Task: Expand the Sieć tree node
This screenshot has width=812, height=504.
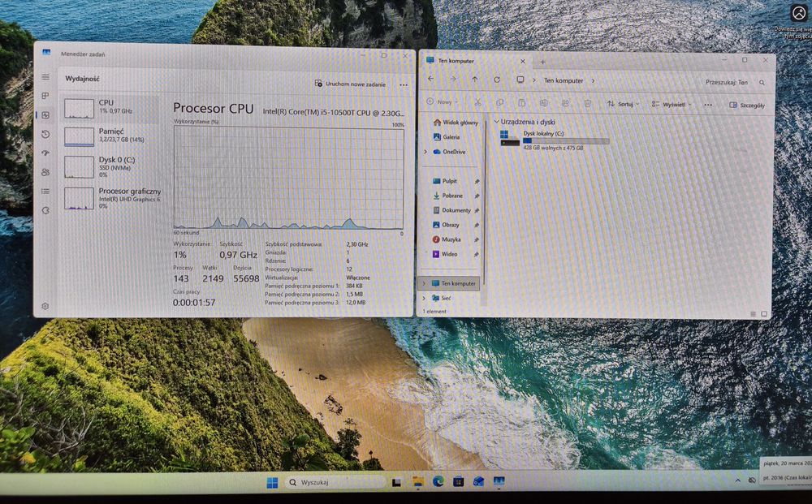Action: click(x=424, y=298)
